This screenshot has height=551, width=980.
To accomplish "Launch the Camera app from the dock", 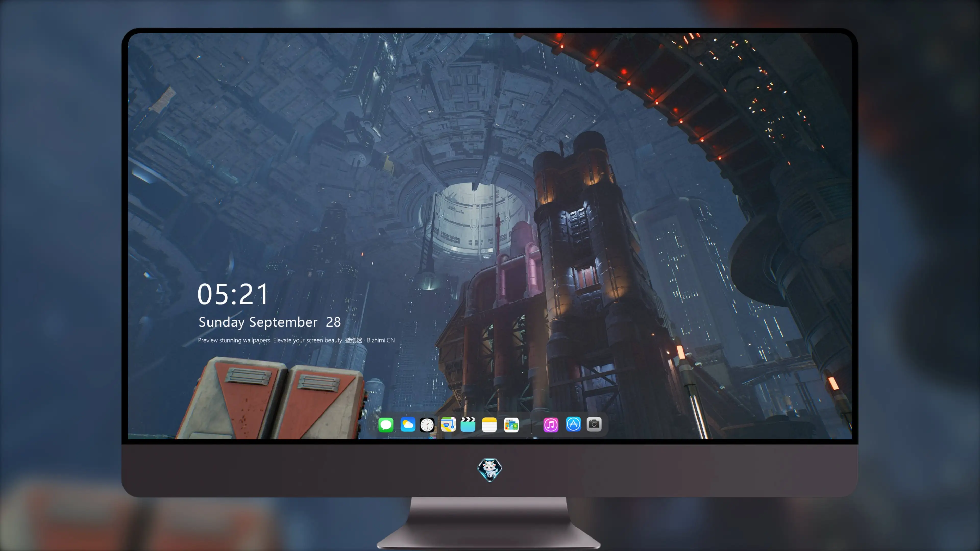I will coord(594,424).
